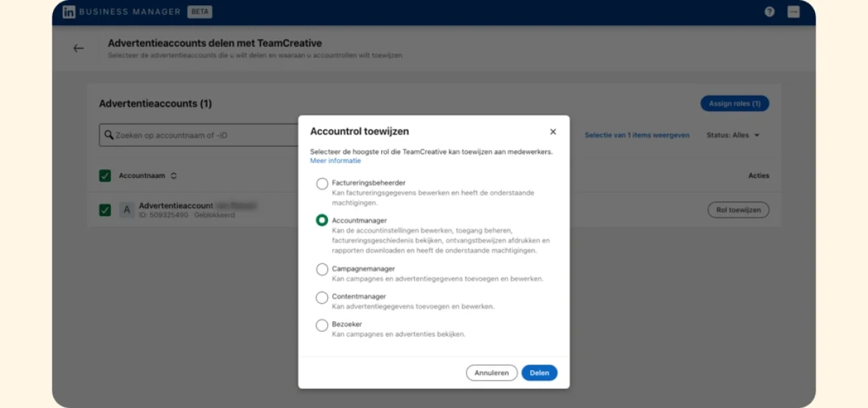The height and width of the screenshot is (408, 868).
Task: Expand the Status: Alles dropdown
Action: tap(733, 135)
